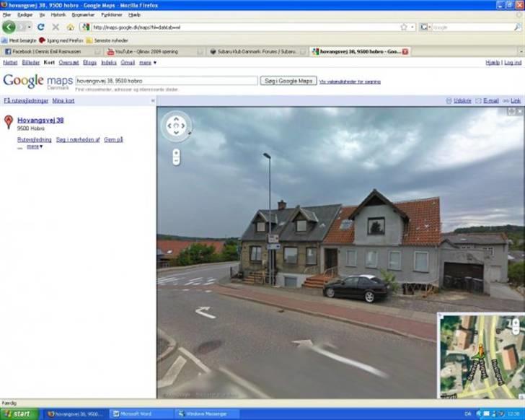Viewport: 525px width, 420px height.
Task: Expand the 'mere' dropdown under the address
Action: click(34, 146)
